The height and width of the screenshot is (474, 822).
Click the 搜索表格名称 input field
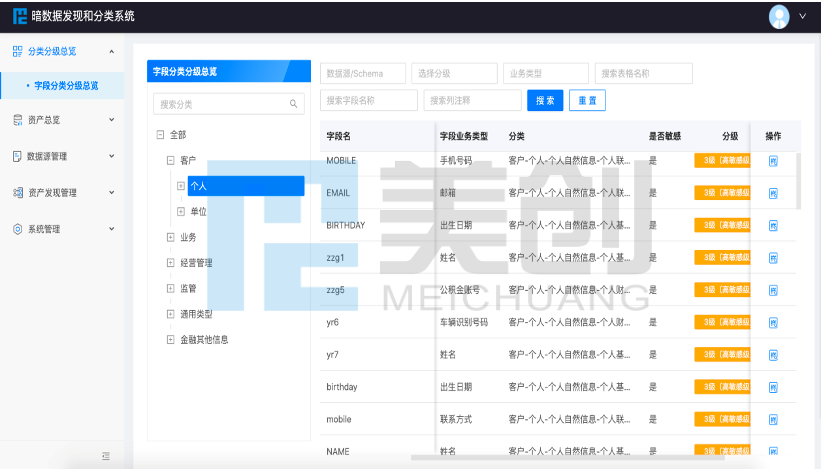pyautogui.click(x=644, y=73)
